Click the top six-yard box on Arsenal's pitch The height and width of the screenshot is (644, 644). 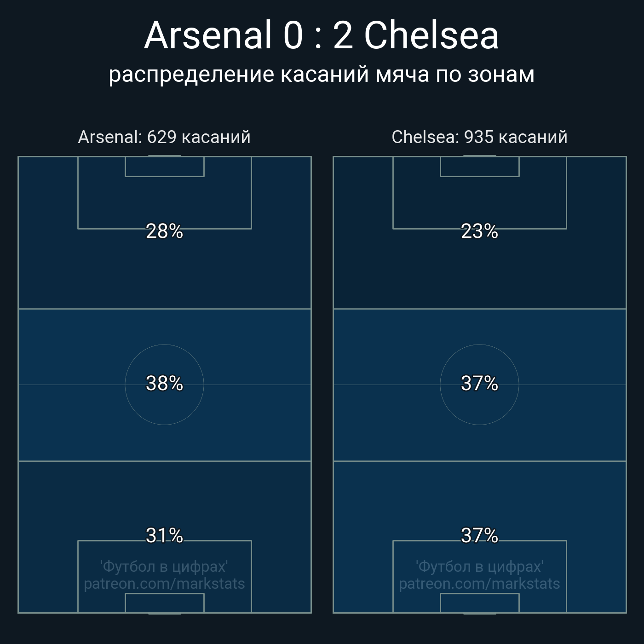coord(164,167)
